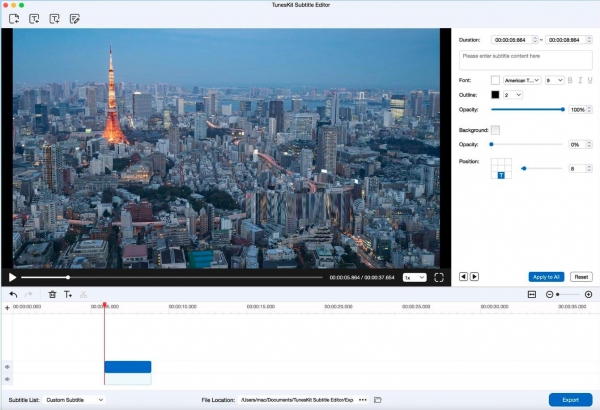This screenshot has width=600, height=410.
Task: Adjust the duration end time stepper
Action: [589, 40]
